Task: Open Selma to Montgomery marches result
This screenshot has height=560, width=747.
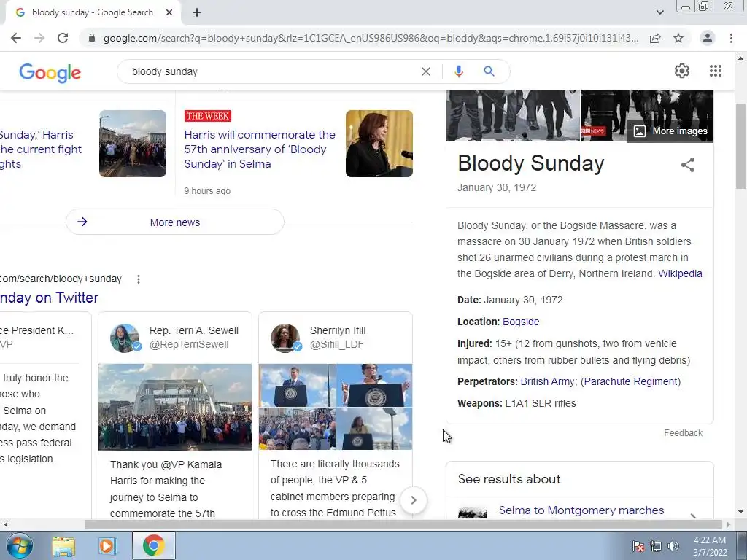Action: click(581, 510)
